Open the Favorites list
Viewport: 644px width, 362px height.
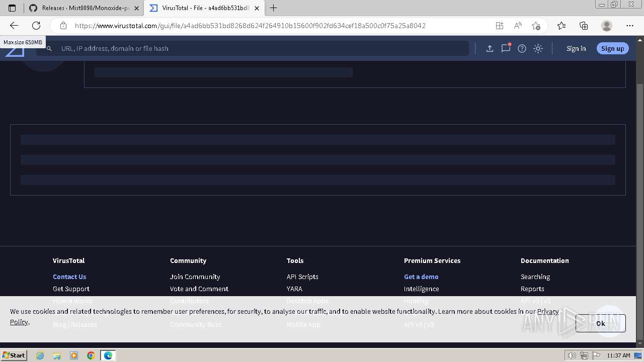(x=561, y=26)
